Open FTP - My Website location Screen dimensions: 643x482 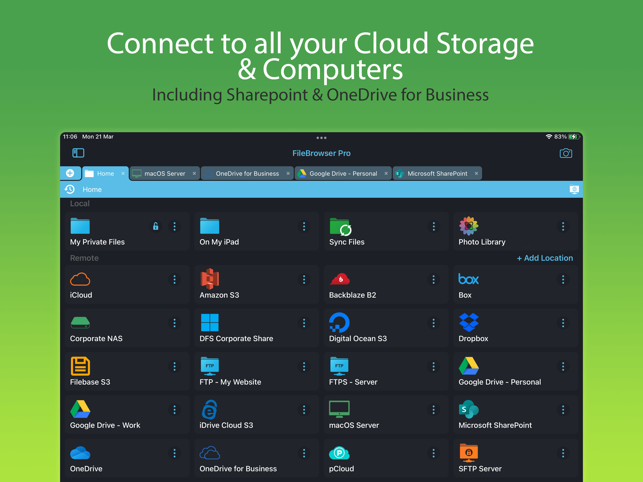(256, 371)
